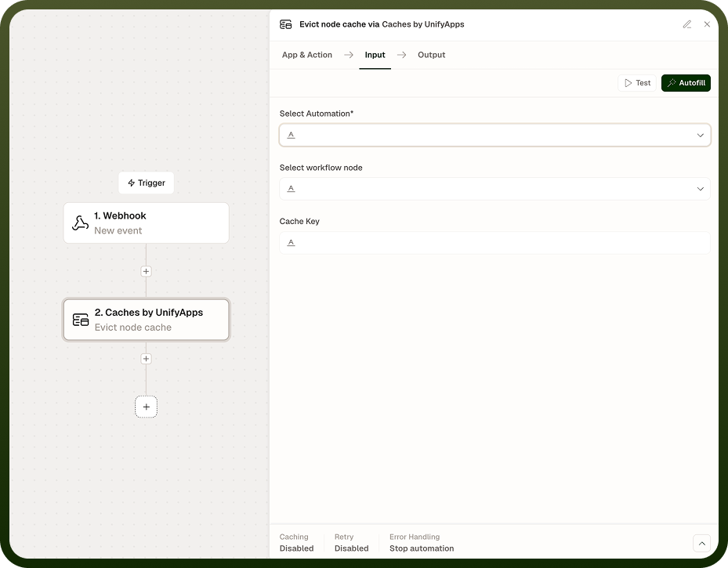Click plus icon below Caches by UnifyApps node
728x568 pixels.
click(x=146, y=359)
